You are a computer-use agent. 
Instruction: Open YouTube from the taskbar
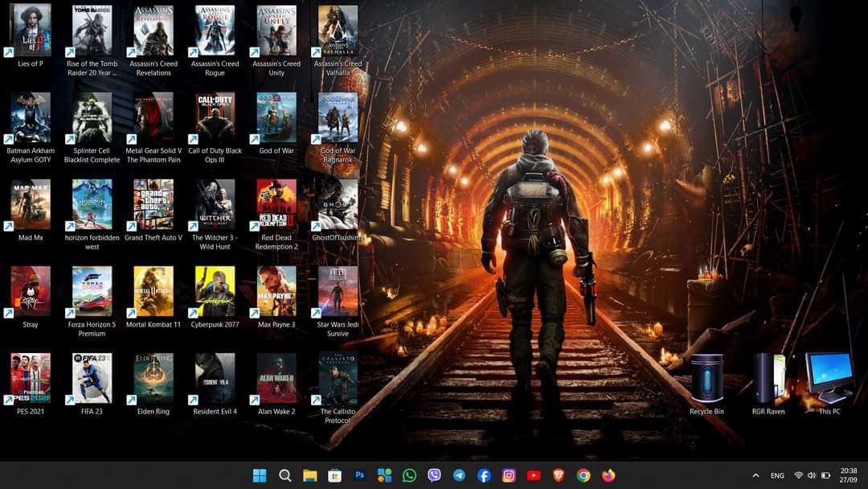point(534,475)
